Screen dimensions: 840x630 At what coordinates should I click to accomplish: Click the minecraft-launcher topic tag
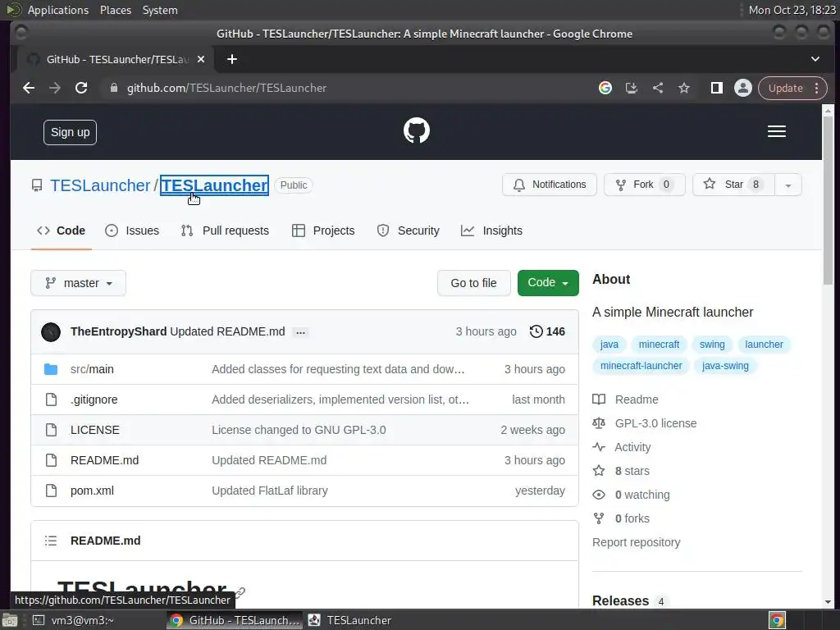tap(641, 366)
